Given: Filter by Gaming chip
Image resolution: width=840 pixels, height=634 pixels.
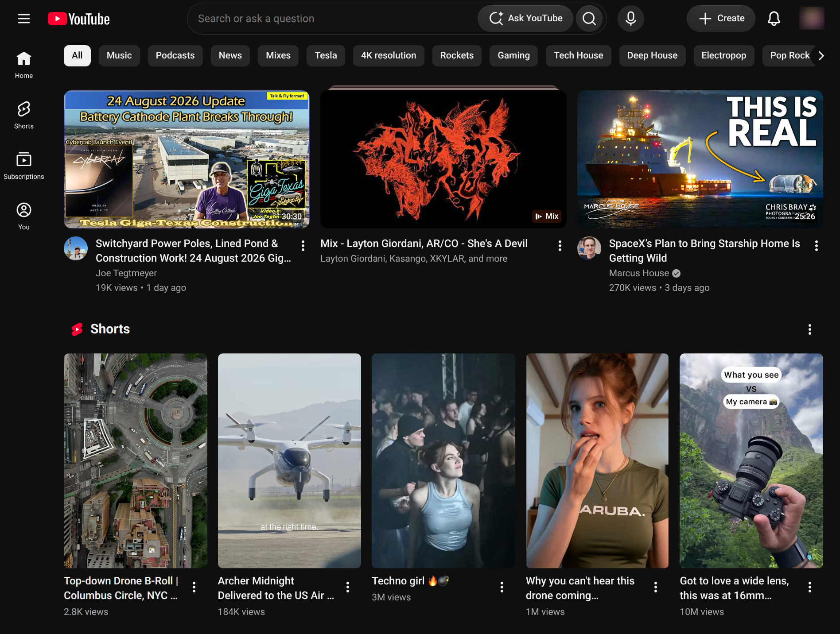Looking at the screenshot, I should tap(513, 56).
